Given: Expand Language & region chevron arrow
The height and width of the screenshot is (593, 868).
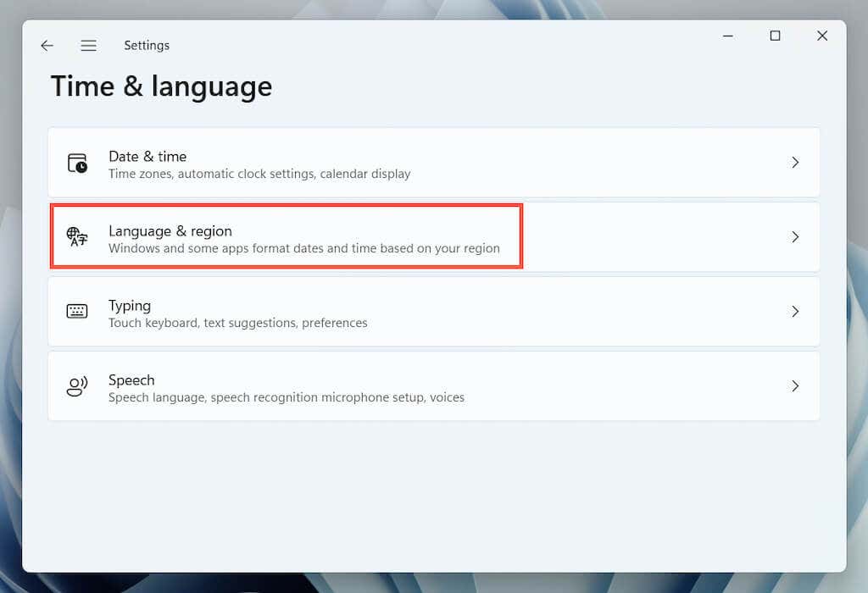Looking at the screenshot, I should click(795, 236).
